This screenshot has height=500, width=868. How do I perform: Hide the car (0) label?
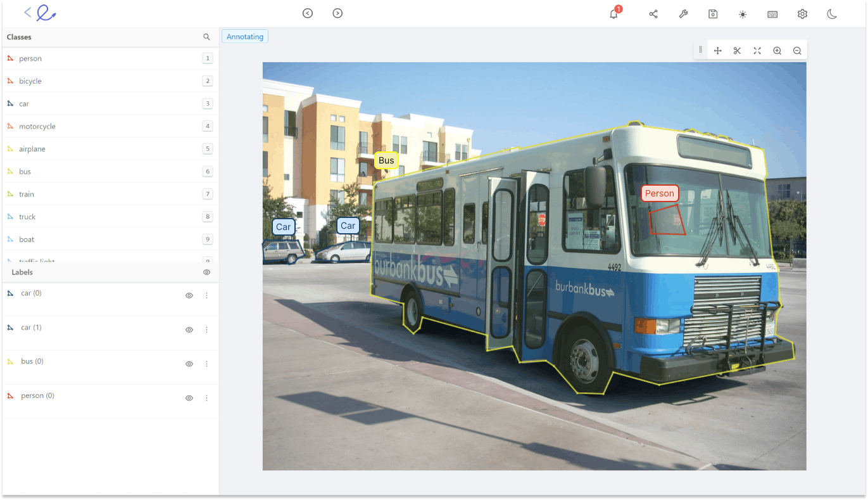pos(189,295)
